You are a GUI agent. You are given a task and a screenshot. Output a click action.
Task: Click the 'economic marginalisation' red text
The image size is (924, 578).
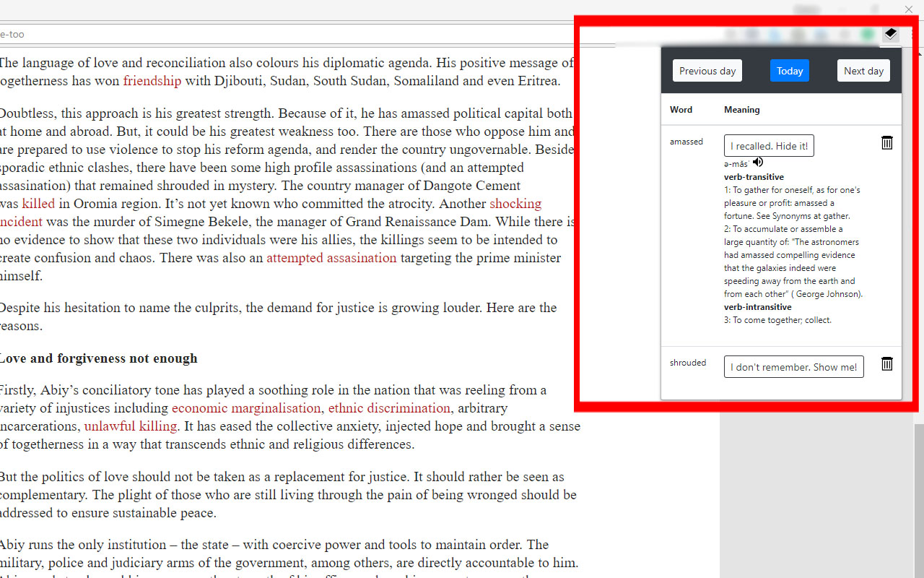tap(245, 407)
